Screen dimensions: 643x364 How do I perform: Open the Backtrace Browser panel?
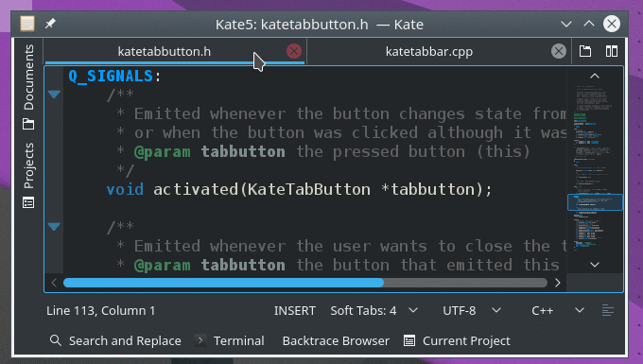pos(336,340)
